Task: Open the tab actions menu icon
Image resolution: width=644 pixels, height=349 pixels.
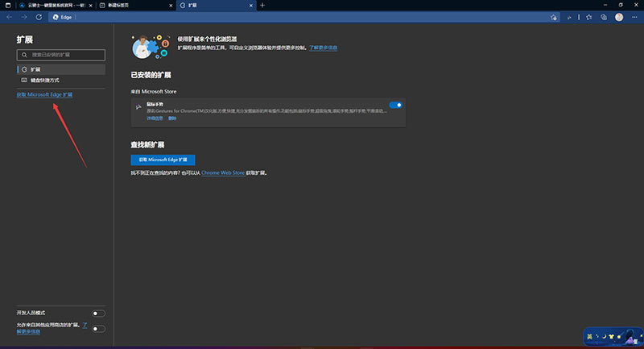Action: pos(8,6)
